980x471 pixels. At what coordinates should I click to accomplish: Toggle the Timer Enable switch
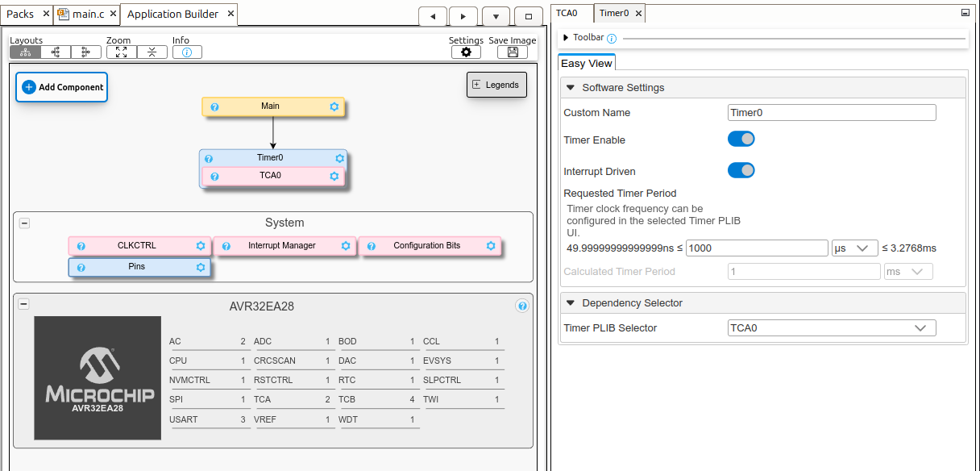click(741, 140)
